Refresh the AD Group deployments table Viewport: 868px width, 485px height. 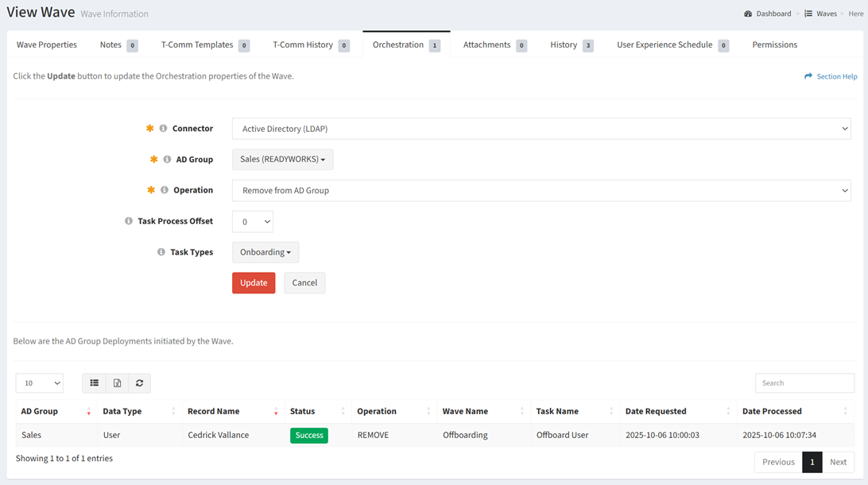[139, 383]
